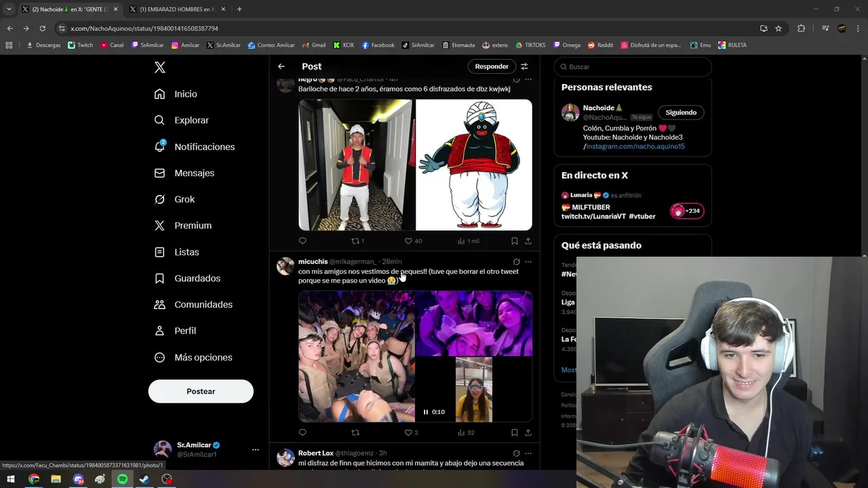View stats of micuchis post 52 views

tap(466, 432)
